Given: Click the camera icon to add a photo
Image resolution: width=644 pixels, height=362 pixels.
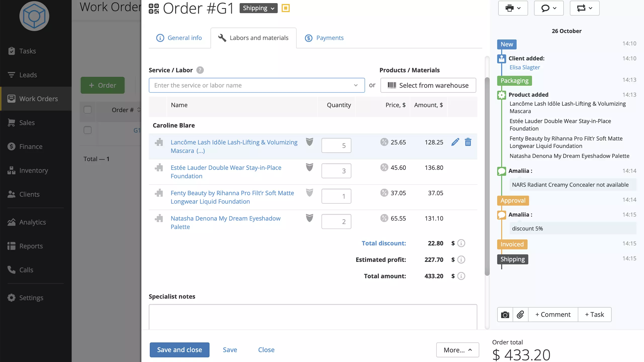Looking at the screenshot, I should 505,314.
